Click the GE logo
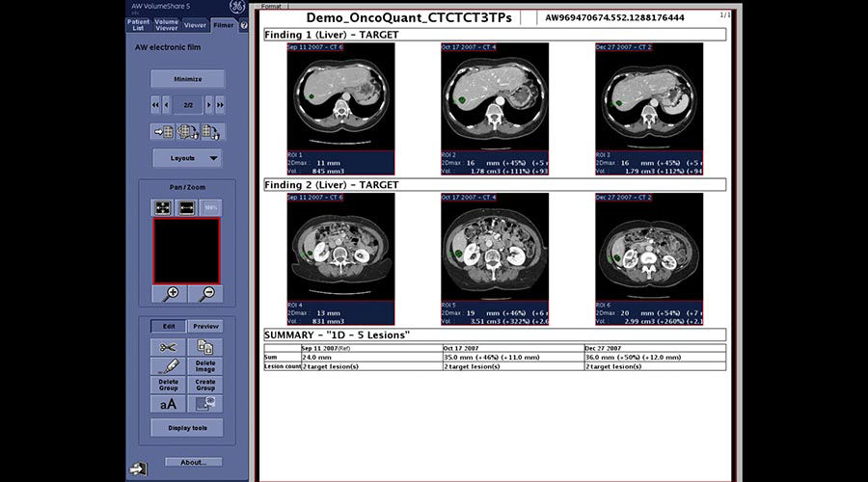The image size is (868, 482). coord(237,7)
